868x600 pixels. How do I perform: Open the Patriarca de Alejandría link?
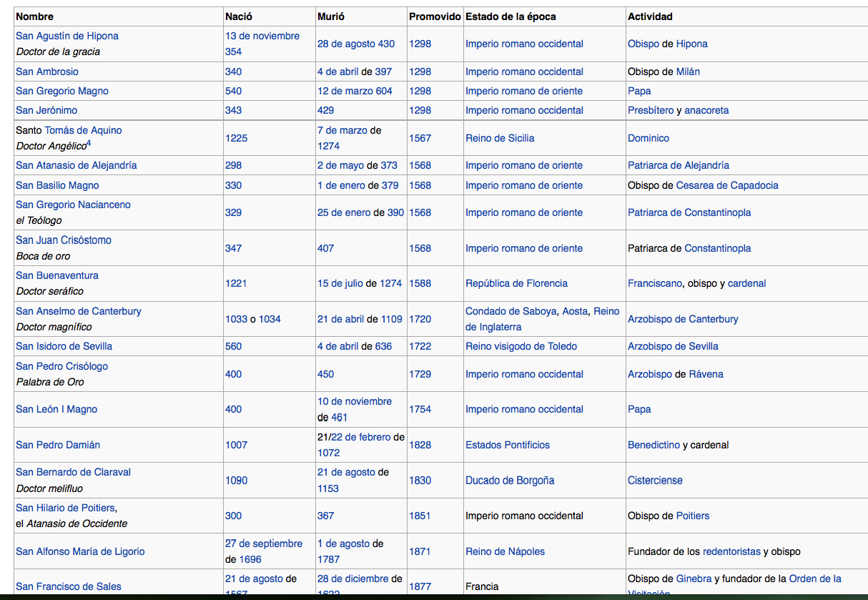pyautogui.click(x=679, y=165)
